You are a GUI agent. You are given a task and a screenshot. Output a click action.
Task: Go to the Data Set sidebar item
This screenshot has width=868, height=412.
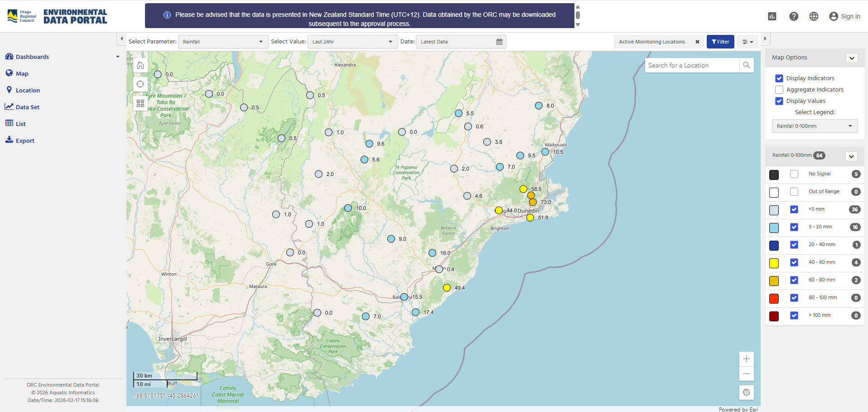tap(27, 107)
